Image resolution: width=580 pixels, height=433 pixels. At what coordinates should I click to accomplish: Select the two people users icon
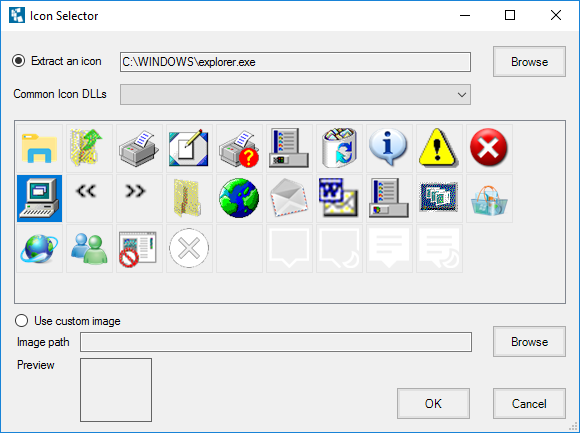click(x=90, y=248)
